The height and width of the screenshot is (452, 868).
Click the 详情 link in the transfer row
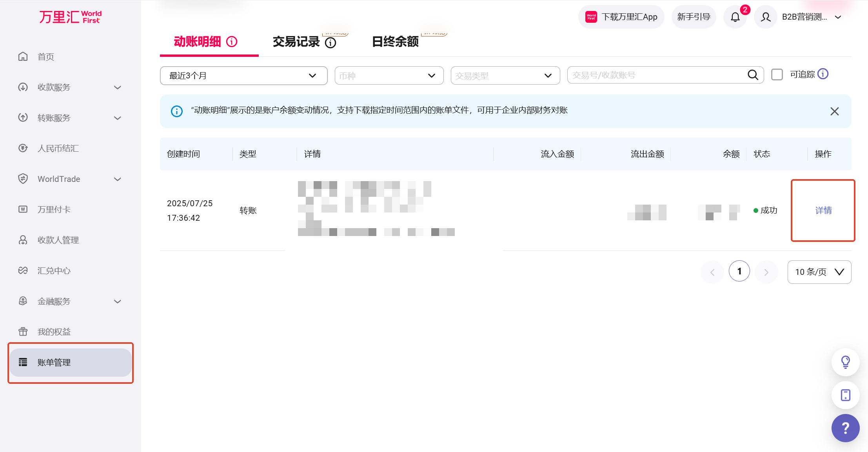point(823,211)
